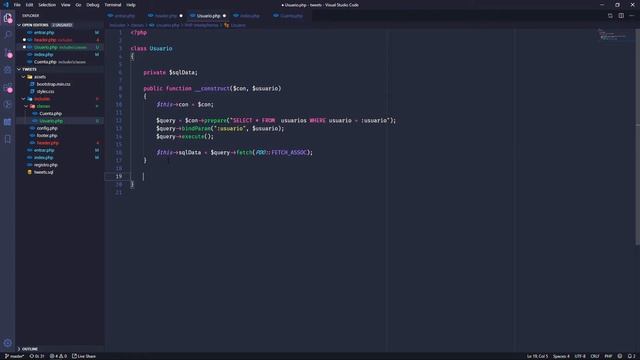
Task: Select Cuenta.php under classes folder in tree
Action: (50, 113)
